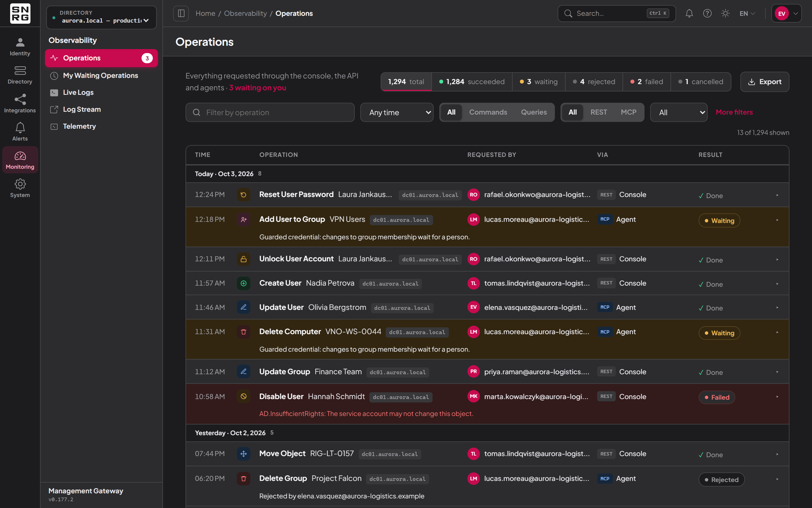
Task: Click the Disable User ban icon
Action: (244, 397)
